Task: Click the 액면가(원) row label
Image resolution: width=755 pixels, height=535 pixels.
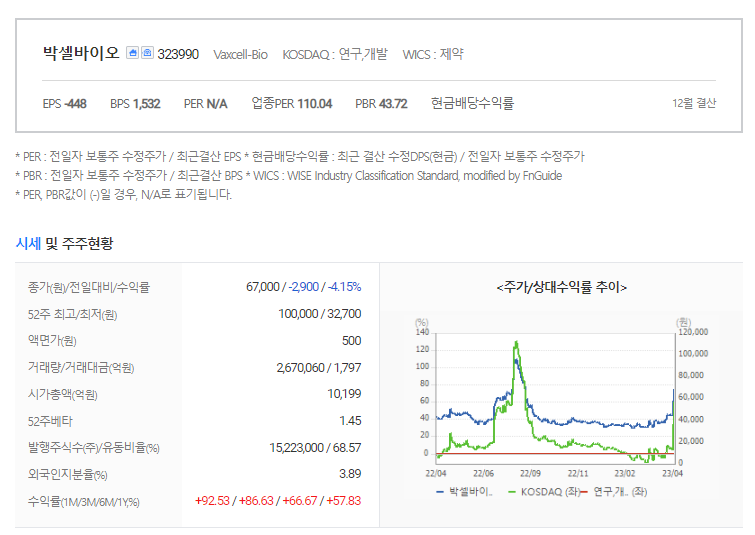Action: [x=52, y=341]
